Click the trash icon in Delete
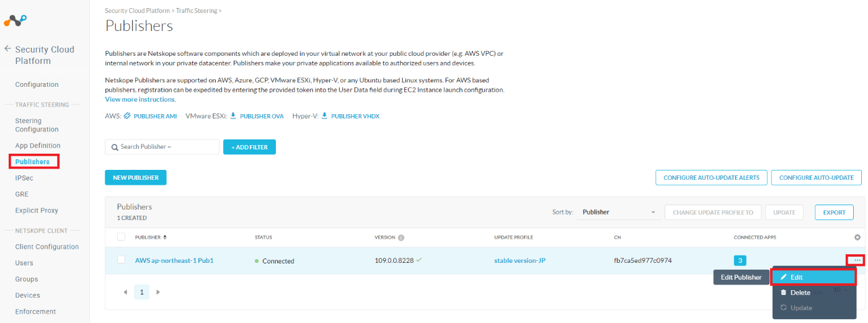This screenshot has width=868, height=323. [x=784, y=293]
